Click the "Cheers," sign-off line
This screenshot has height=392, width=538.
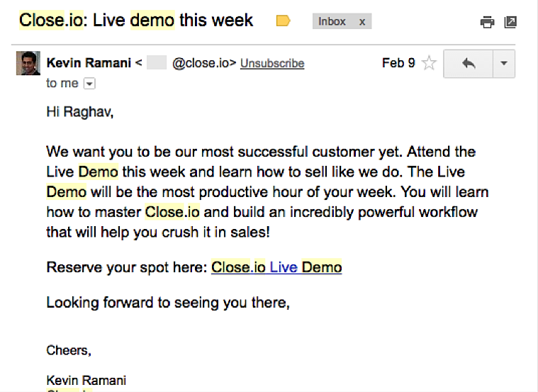click(x=69, y=350)
